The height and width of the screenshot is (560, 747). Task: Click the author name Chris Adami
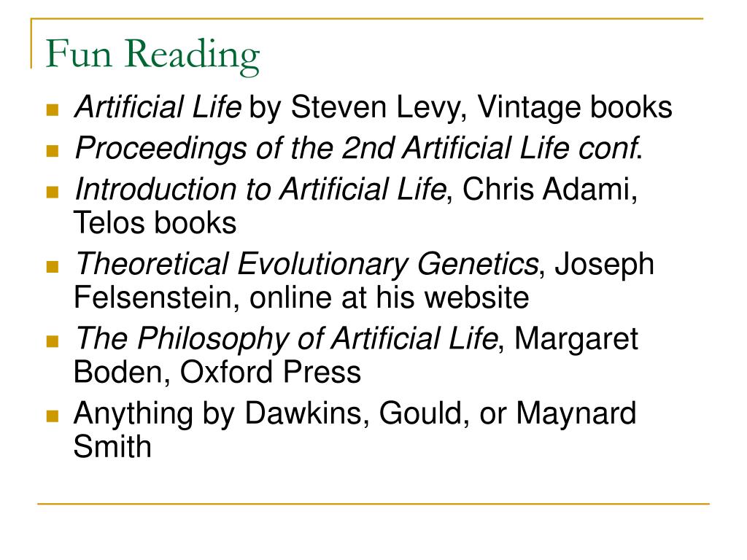coord(547,189)
